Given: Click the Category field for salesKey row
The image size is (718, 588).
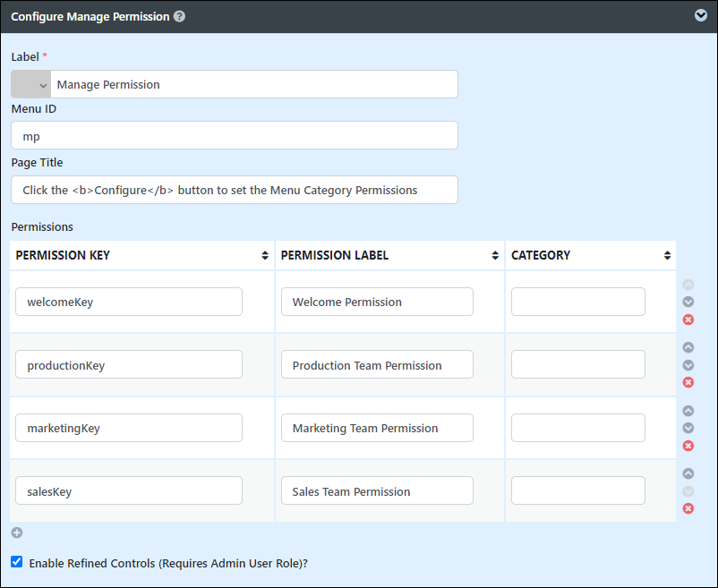Looking at the screenshot, I should click(x=577, y=490).
